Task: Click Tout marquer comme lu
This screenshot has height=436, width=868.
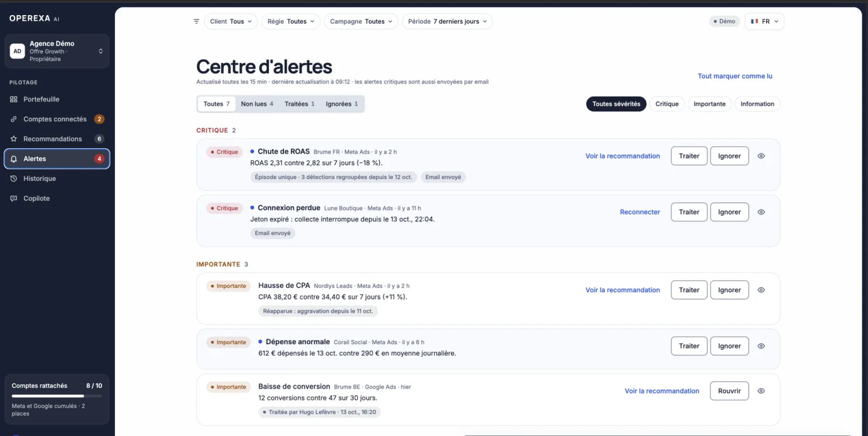Action: pyautogui.click(x=735, y=76)
